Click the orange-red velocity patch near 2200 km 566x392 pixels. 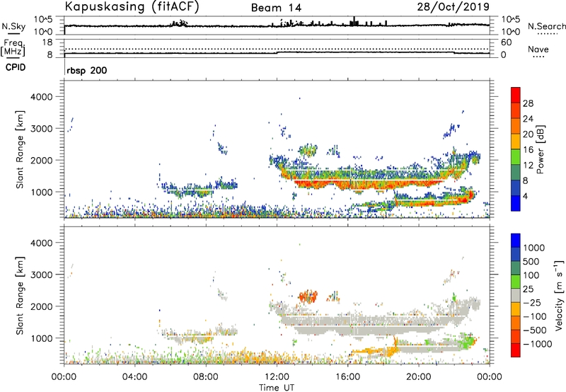pyautogui.click(x=308, y=296)
